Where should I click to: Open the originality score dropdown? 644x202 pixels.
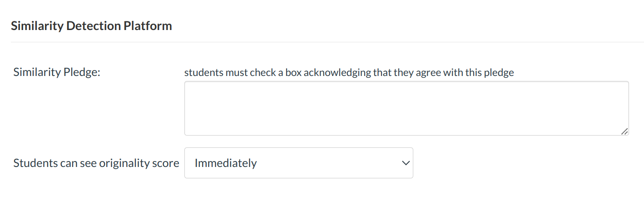point(298,163)
